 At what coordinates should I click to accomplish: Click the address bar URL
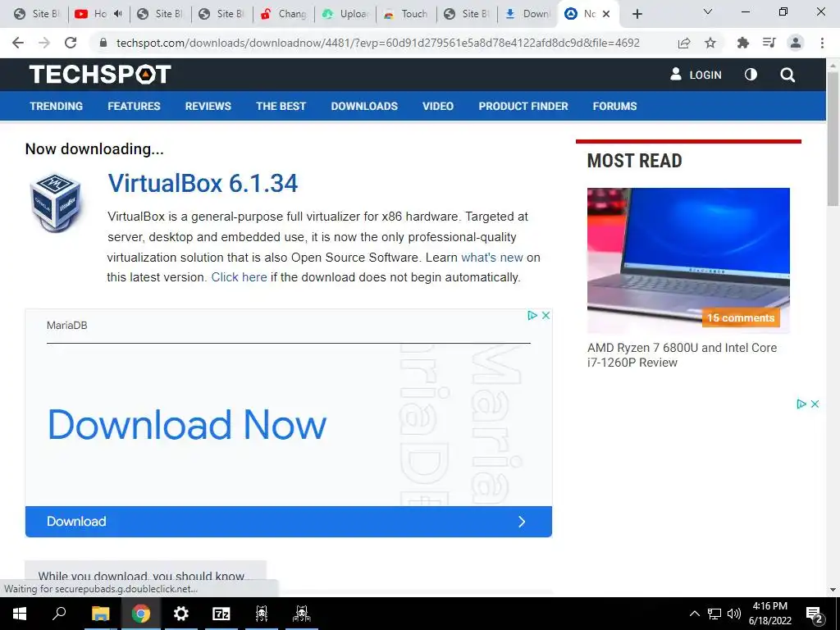coord(377,43)
